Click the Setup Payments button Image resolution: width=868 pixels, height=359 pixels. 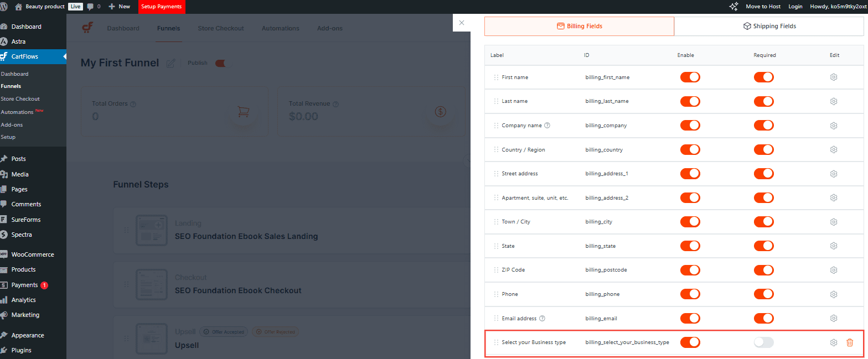[x=161, y=7]
